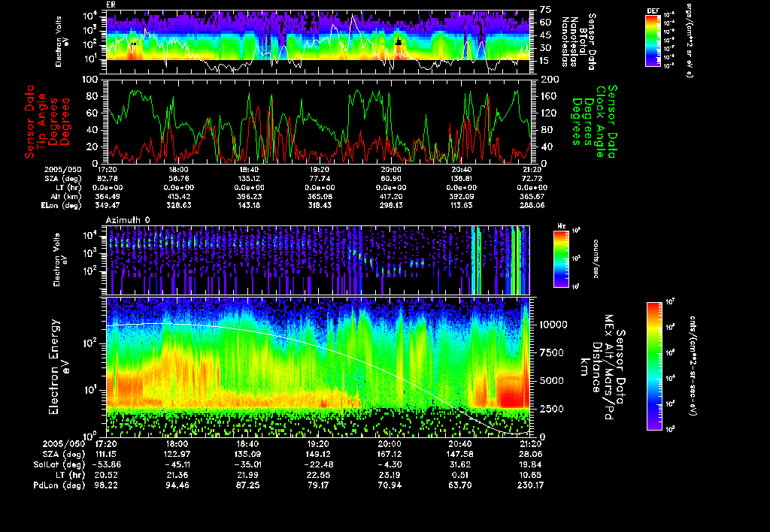This screenshot has width=770, height=532.
Task: Click the 160 degree clock angle tick label
Action: [550, 96]
